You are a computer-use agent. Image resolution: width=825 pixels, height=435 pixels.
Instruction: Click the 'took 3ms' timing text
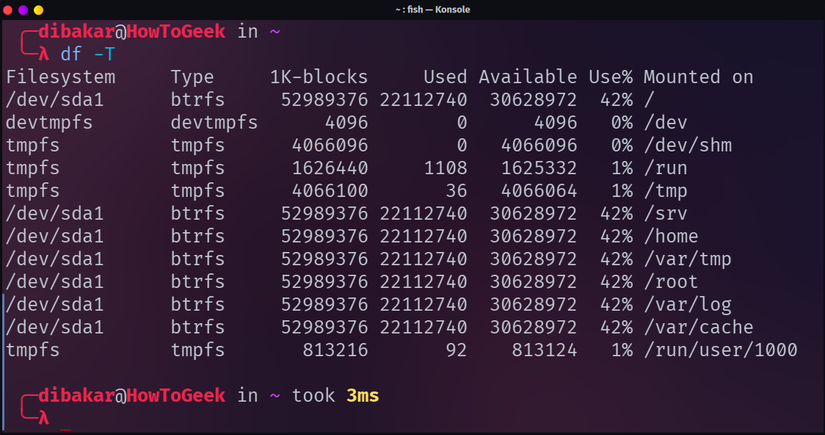[335, 396]
